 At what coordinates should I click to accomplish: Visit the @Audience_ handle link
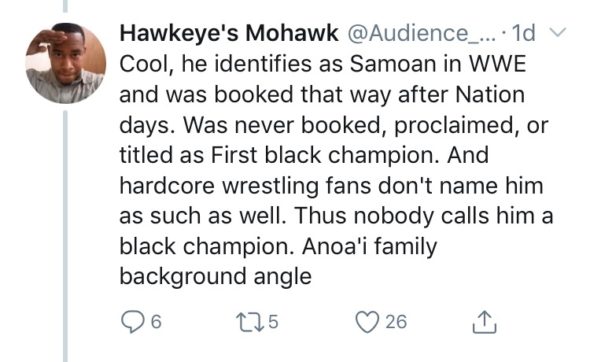(423, 33)
